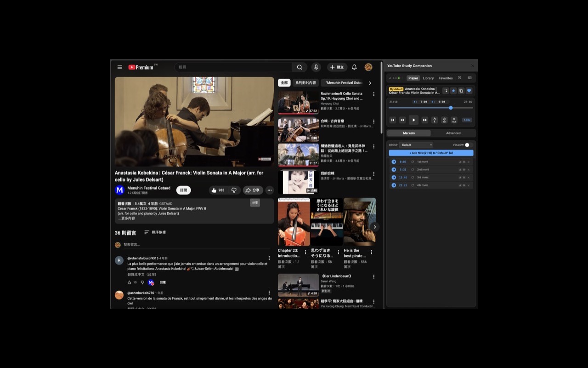Switch to the Library tab

429,78
